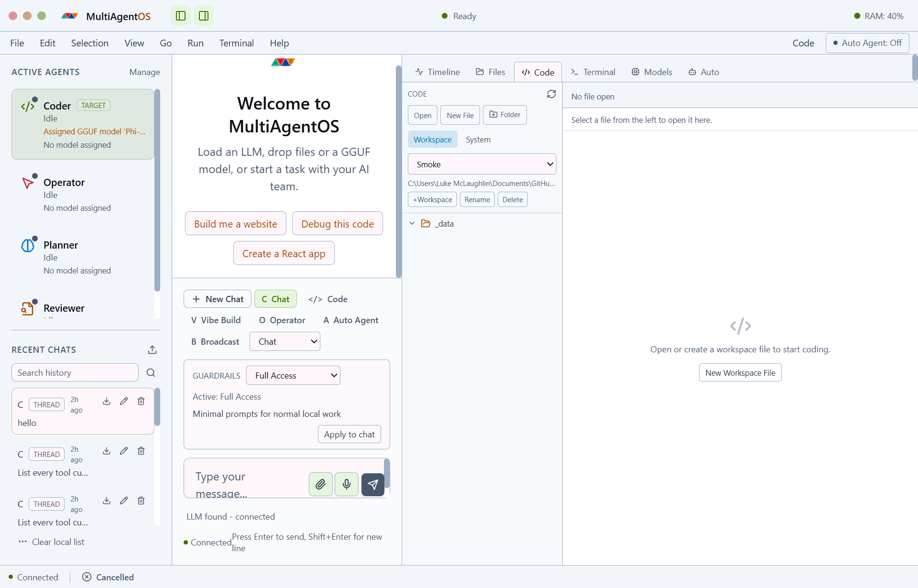Click the Cancelled status icon
918x588 pixels.
87,577
